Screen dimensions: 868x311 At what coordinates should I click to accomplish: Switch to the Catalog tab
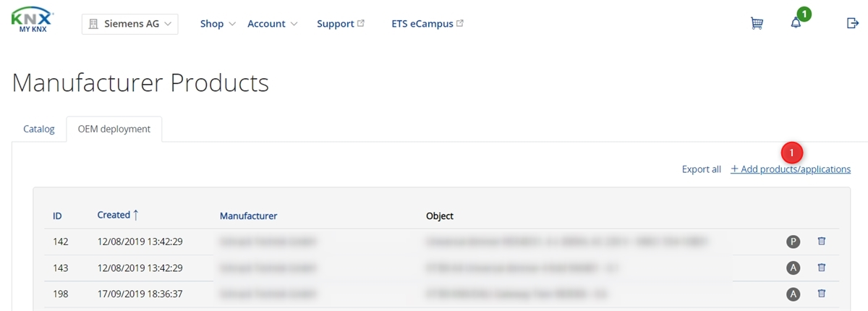(x=39, y=129)
